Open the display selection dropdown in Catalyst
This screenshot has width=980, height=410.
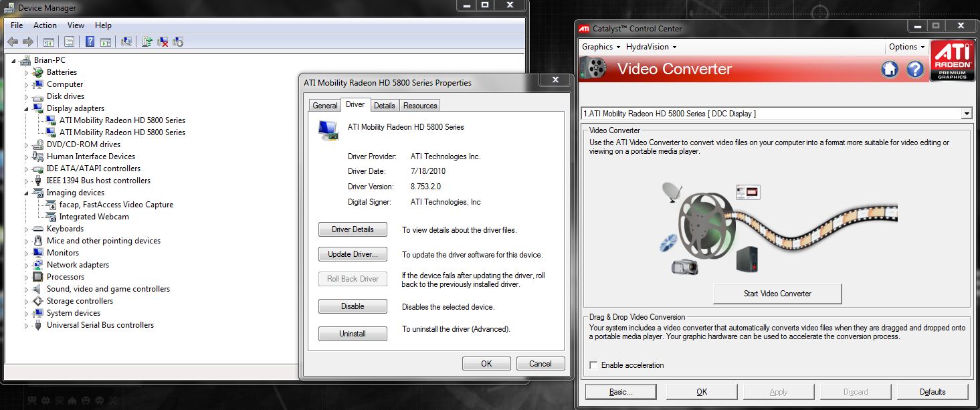pos(967,114)
